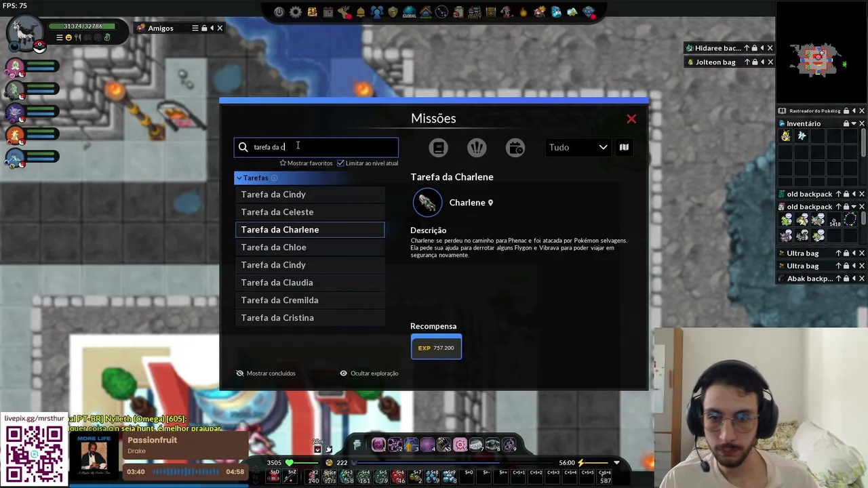Click the Pokéball on the main portrait
This screenshot has height=488, width=868.
click(x=39, y=46)
